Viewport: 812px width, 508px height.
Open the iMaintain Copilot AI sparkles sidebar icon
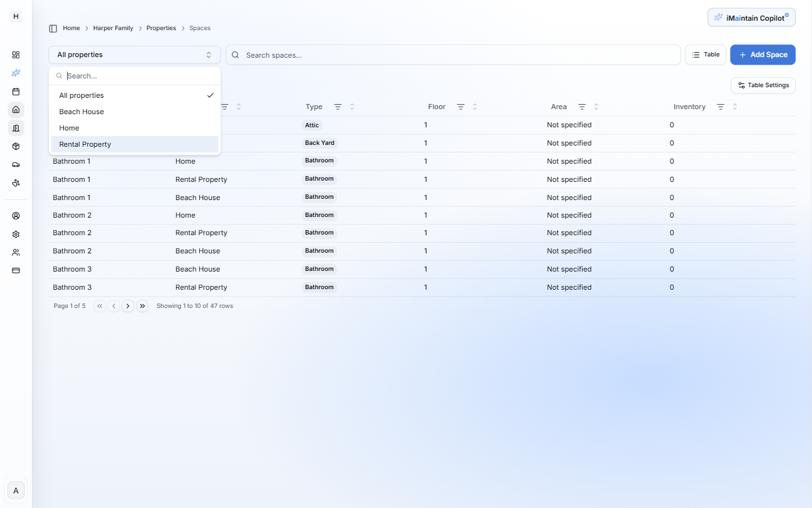[x=16, y=73]
